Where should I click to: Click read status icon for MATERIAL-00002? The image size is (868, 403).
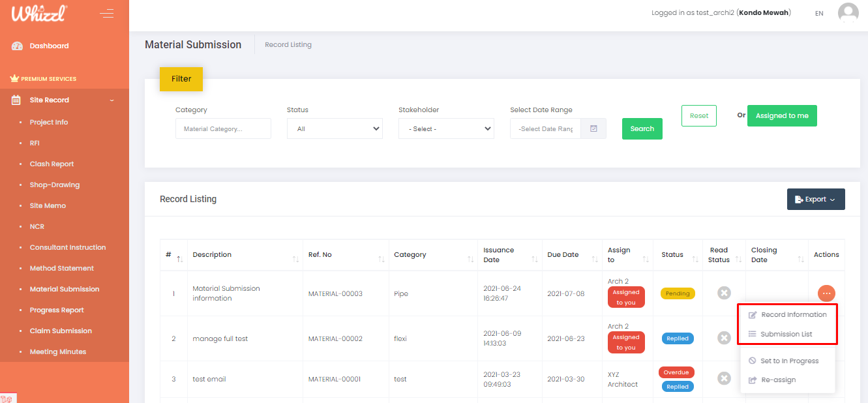(724, 338)
